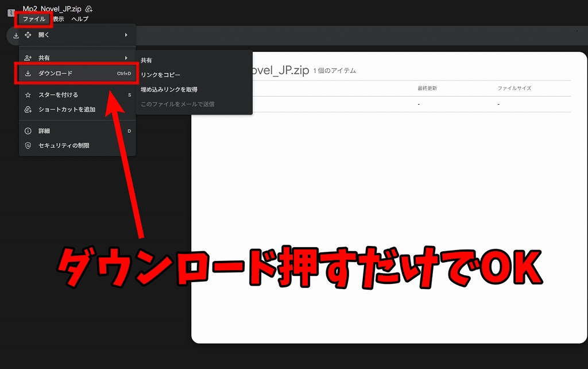
Task: Click the Drive shortcut icon for ショートカットを追加
Action: (28, 110)
